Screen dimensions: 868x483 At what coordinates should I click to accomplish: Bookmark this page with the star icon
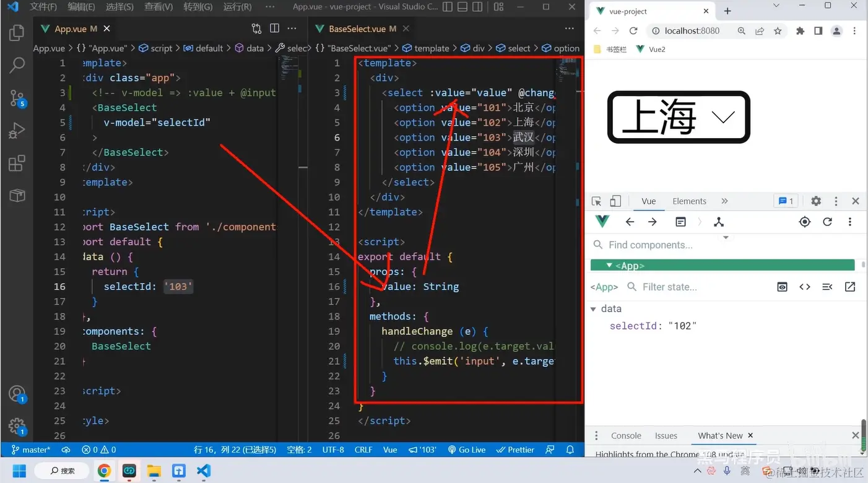pos(778,31)
